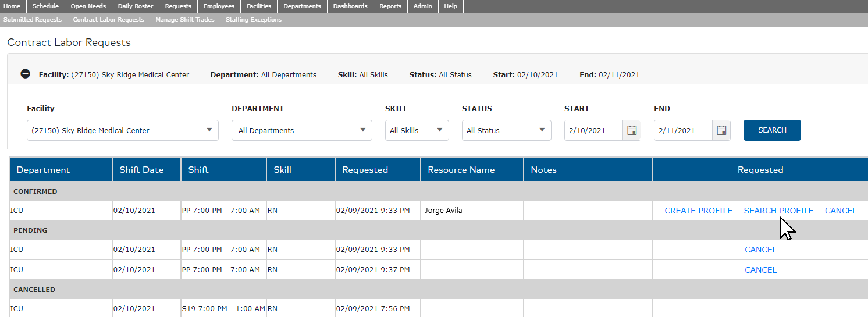The image size is (868, 317).
Task: Open the Status dropdown
Action: [506, 130]
